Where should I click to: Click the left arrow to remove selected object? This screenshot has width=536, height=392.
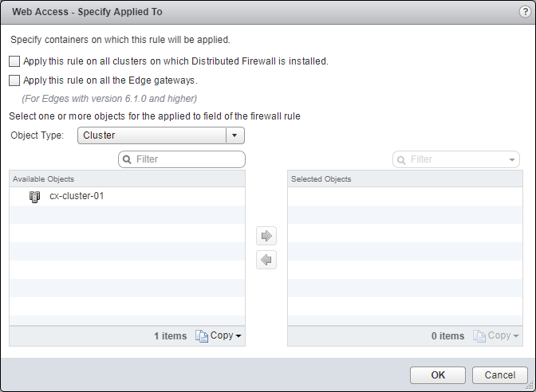(x=266, y=260)
